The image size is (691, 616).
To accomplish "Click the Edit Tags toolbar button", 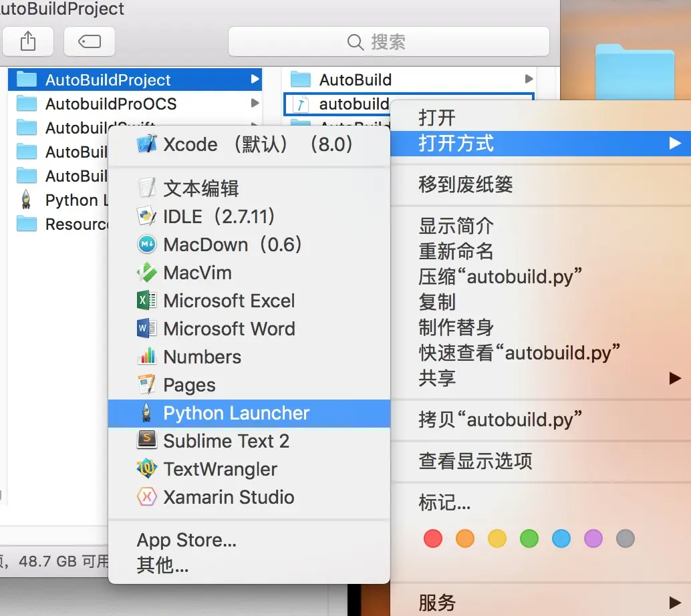I will click(90, 41).
